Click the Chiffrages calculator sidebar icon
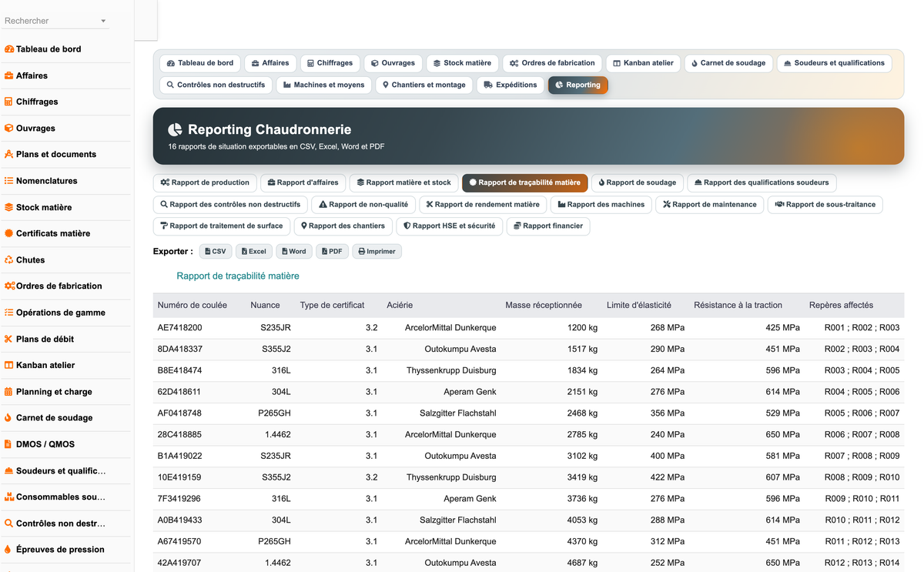 [9, 102]
